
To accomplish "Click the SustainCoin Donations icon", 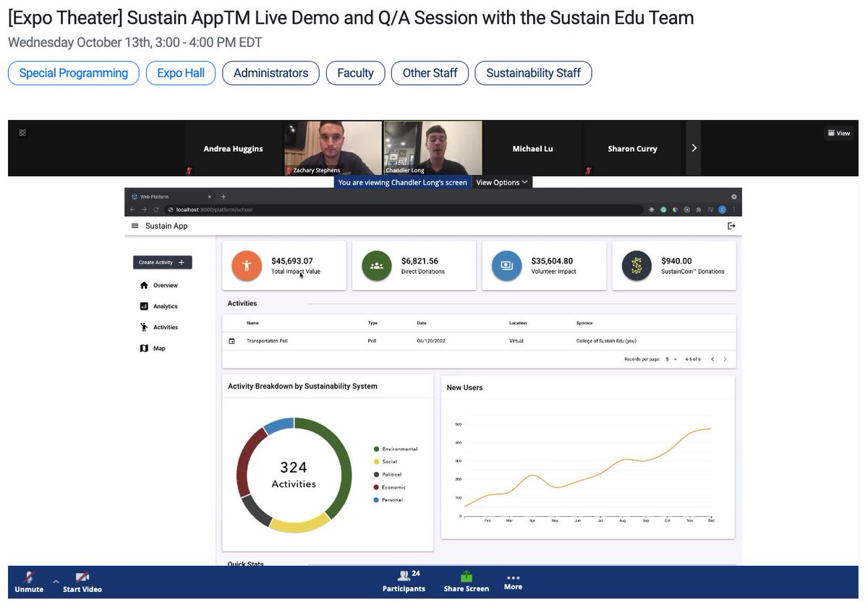I will [x=637, y=266].
